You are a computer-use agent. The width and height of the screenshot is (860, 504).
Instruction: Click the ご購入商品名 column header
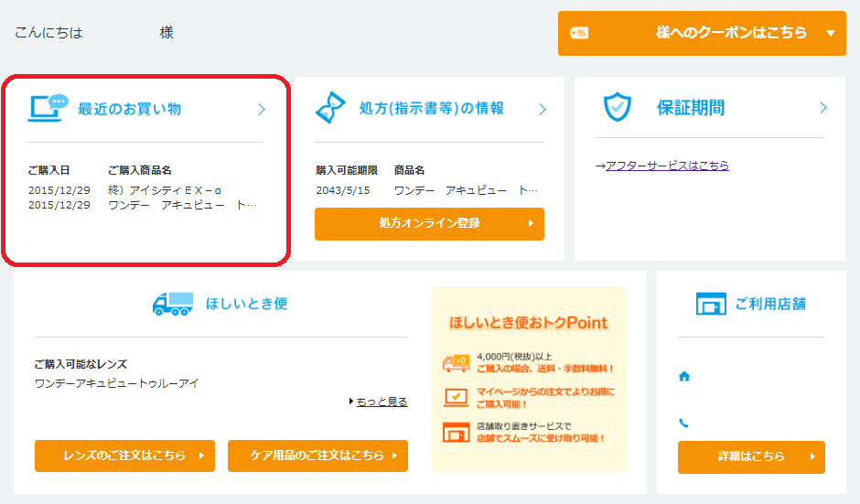pos(140,170)
